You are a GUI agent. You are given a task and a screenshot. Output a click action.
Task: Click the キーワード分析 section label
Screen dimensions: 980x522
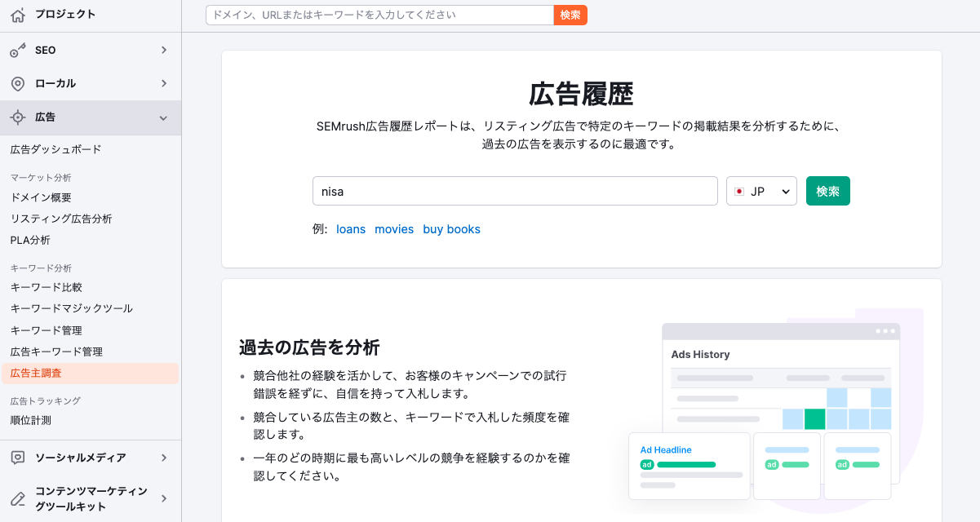point(41,268)
